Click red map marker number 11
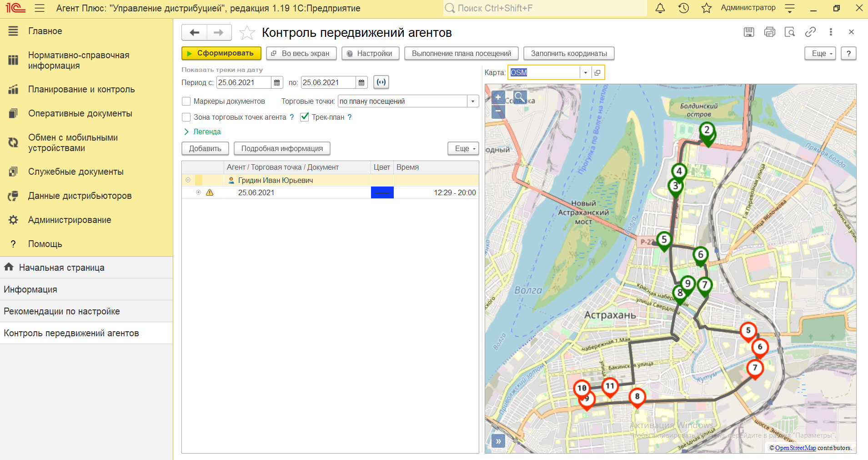 [x=610, y=388]
